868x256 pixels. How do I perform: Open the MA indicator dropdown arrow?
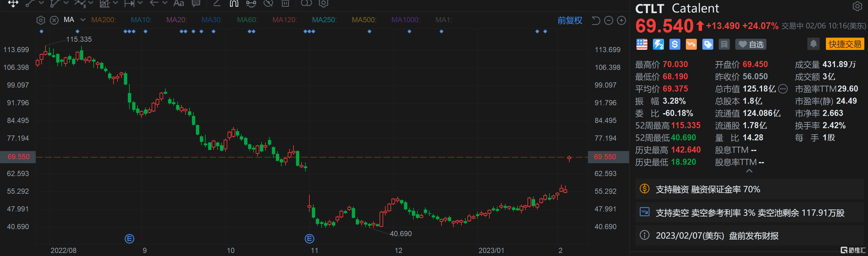(83, 20)
